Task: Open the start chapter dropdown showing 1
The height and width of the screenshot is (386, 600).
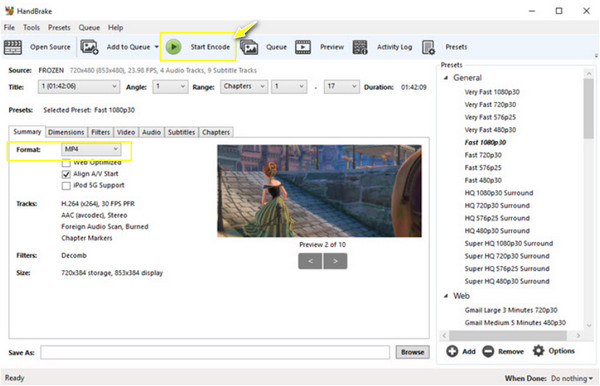Action: tap(289, 86)
